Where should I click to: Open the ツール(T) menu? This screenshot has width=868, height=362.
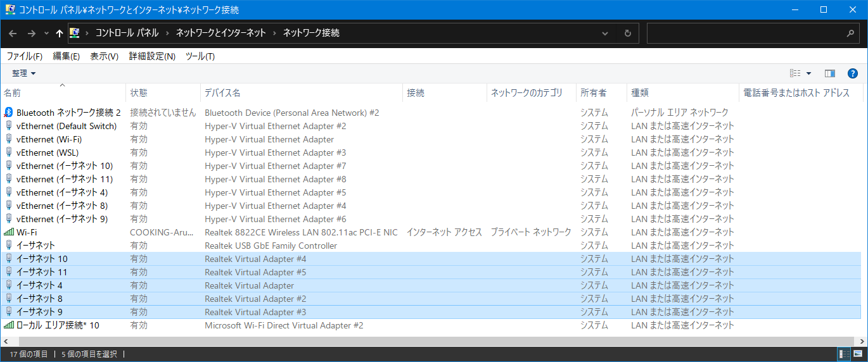click(x=200, y=56)
